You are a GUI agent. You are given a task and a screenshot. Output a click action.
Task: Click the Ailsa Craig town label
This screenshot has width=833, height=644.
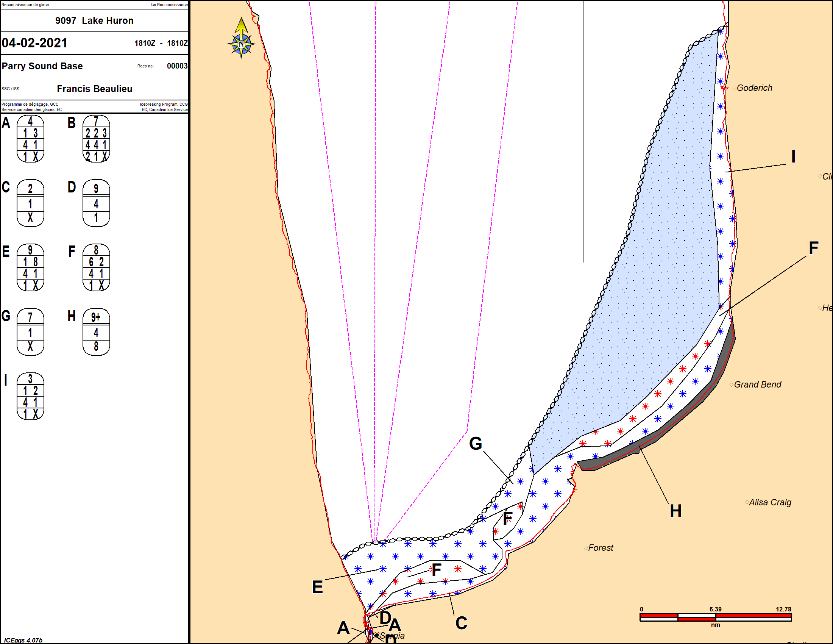click(770, 502)
